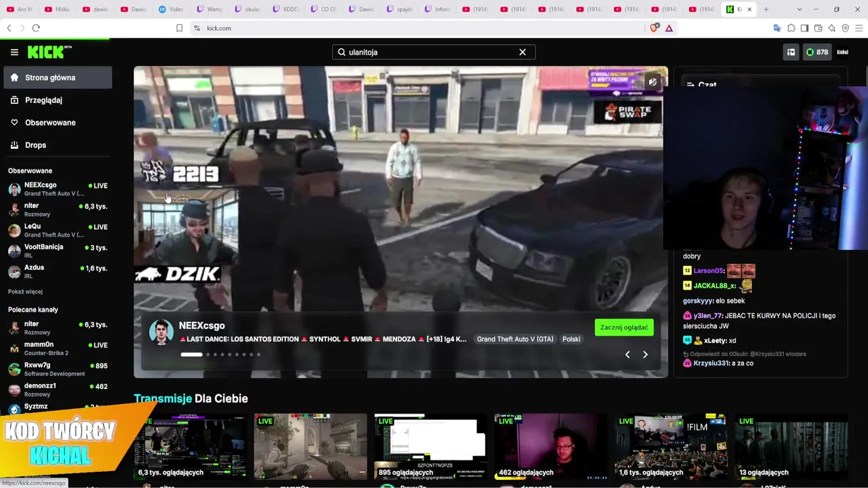Open a new browser tab
The image size is (868, 488).
pyautogui.click(x=766, y=9)
